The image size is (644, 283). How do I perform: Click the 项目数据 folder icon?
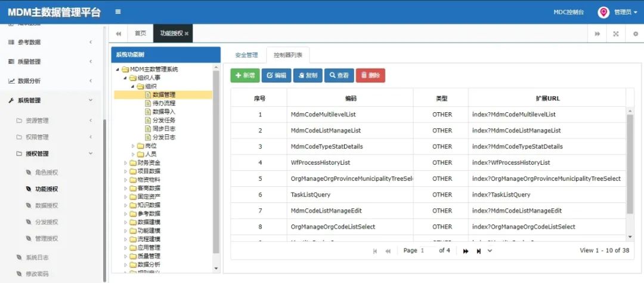coord(132,171)
